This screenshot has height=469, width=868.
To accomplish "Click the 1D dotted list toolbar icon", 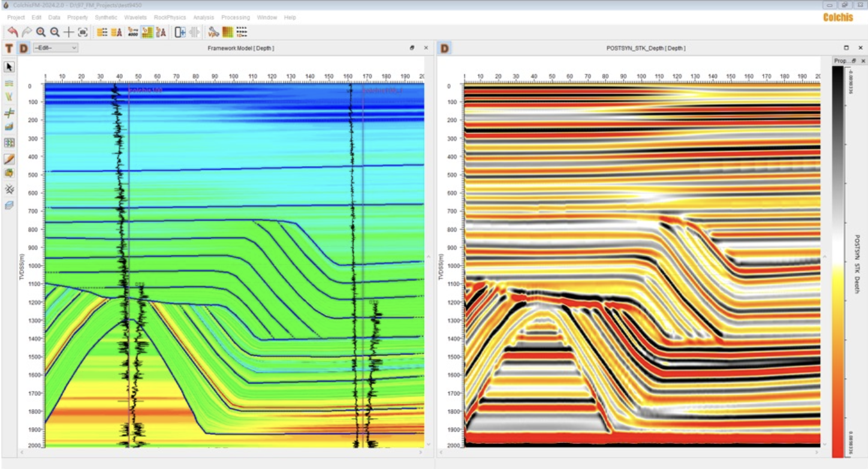I will click(242, 32).
